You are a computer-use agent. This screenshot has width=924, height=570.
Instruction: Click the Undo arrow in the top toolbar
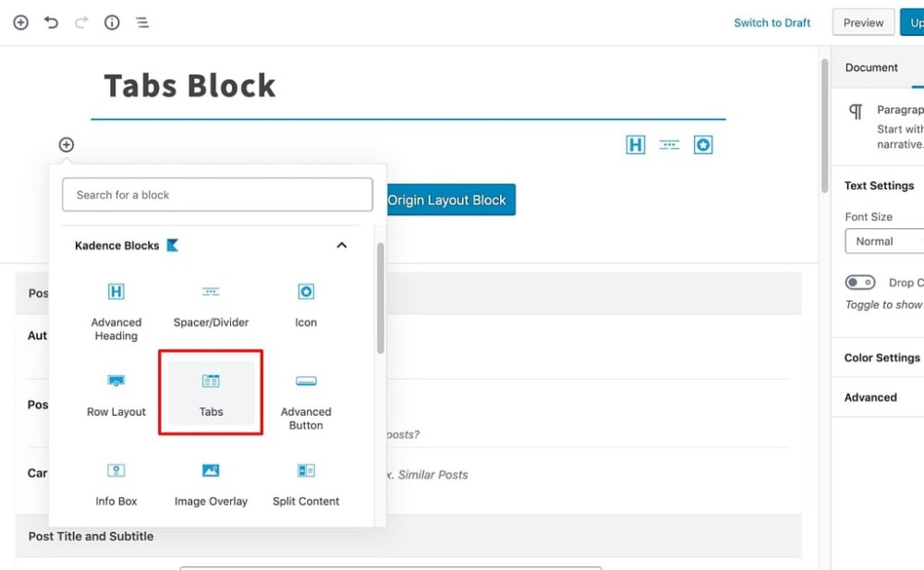click(51, 22)
